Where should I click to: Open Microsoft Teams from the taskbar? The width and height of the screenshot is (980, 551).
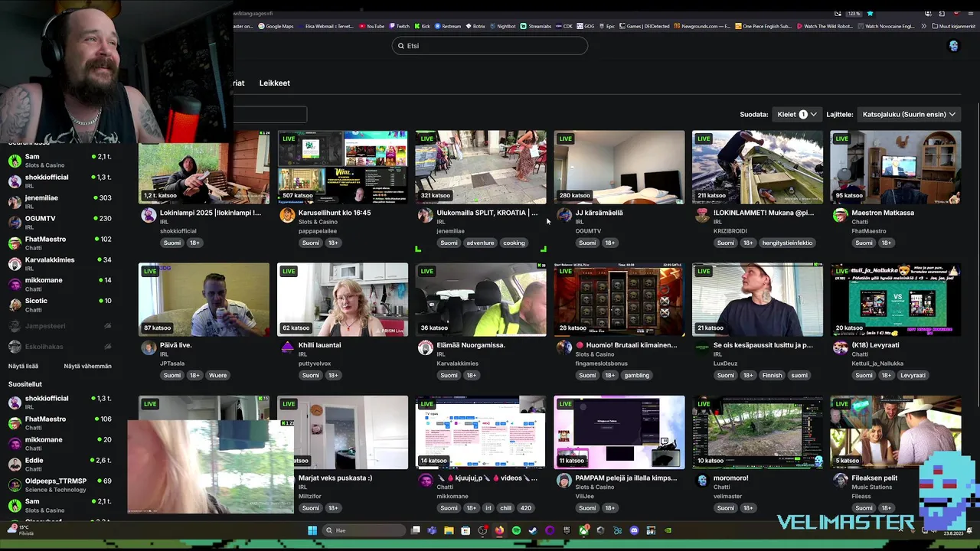[432, 530]
